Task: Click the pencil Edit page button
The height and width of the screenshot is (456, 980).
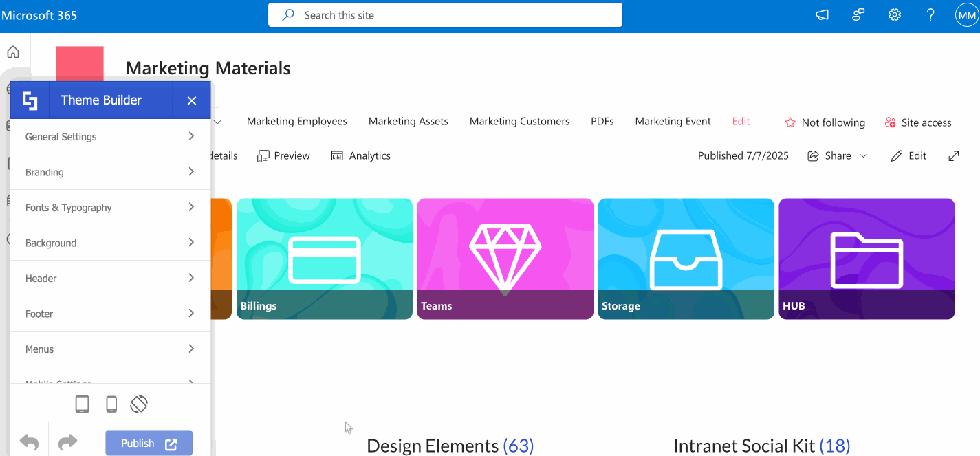Action: pos(908,156)
